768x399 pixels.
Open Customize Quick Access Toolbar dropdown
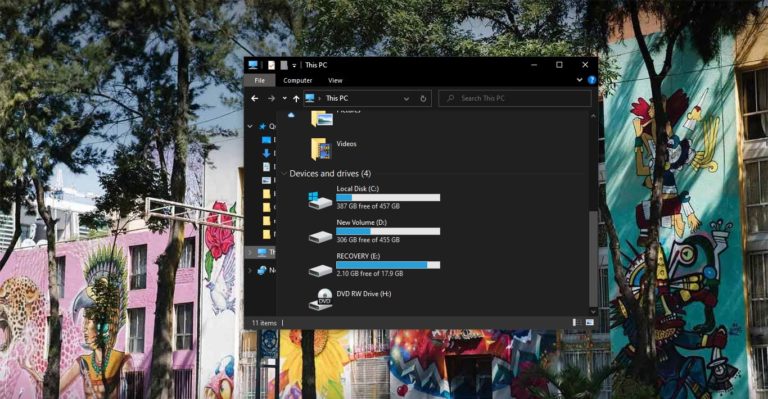[x=294, y=66]
